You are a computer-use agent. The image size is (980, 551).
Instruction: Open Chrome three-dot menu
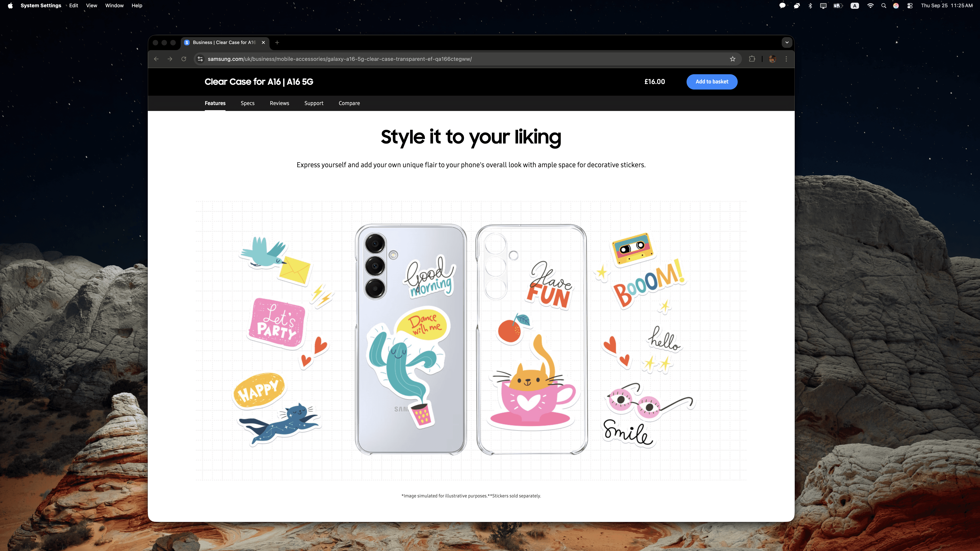point(786,59)
